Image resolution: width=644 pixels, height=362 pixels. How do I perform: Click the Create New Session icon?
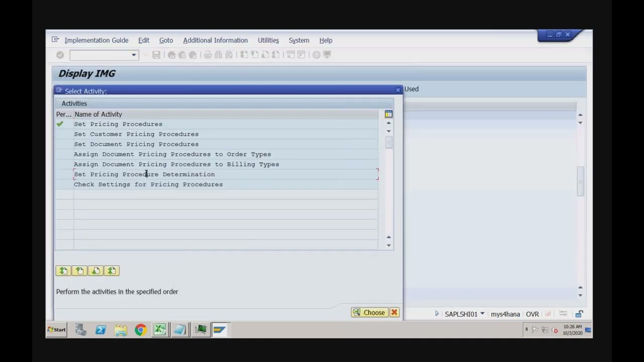(x=291, y=55)
